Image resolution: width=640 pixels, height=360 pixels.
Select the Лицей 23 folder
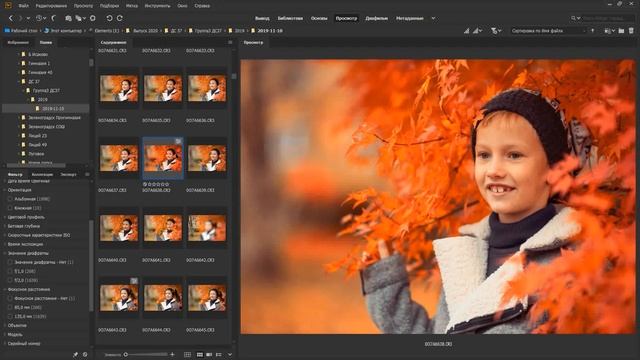(x=37, y=136)
